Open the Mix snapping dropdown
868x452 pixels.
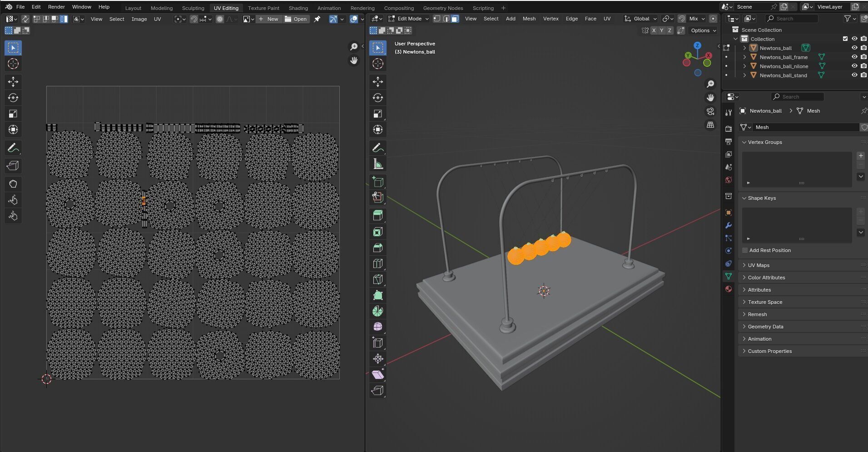[x=697, y=19]
